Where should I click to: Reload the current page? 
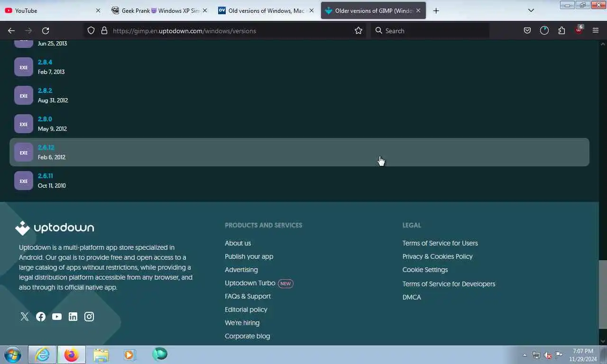click(46, 31)
